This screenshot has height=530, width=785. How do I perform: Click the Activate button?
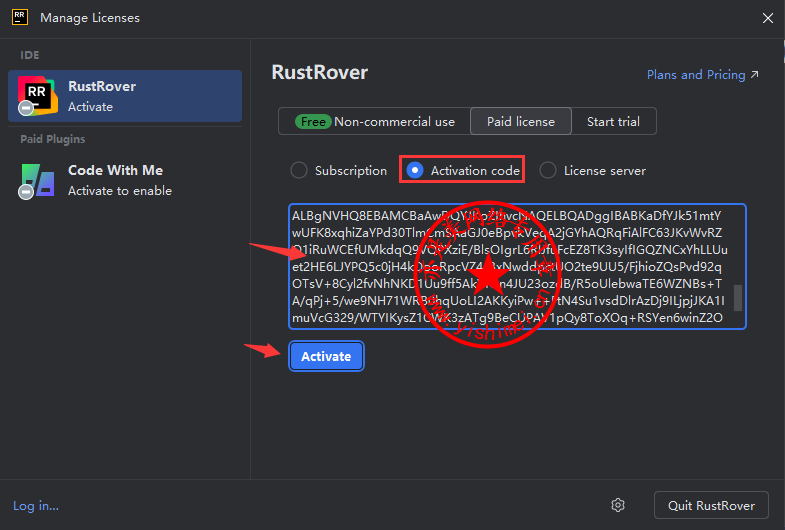(x=326, y=356)
